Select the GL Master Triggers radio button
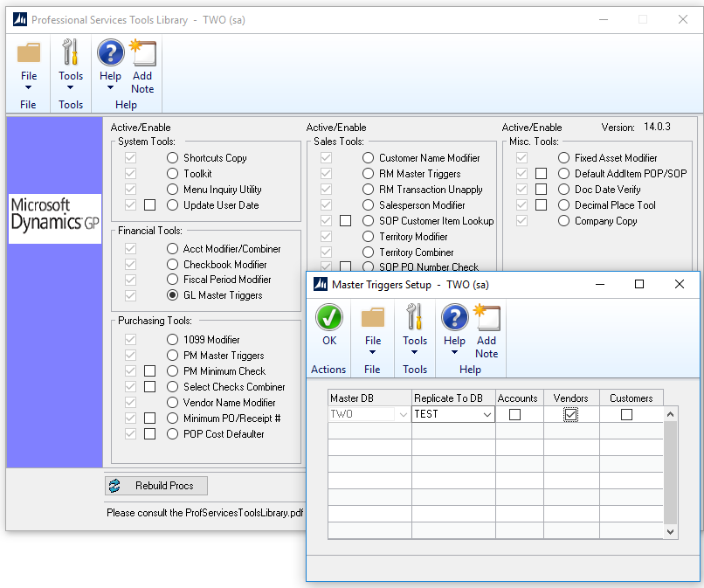Image resolution: width=704 pixels, height=588 pixels. [x=172, y=295]
